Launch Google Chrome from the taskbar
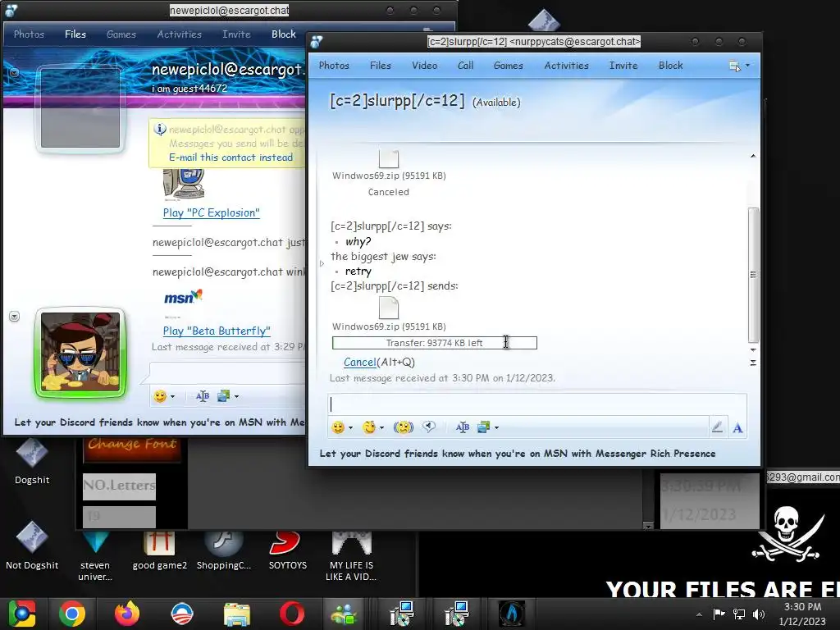This screenshot has width=840, height=630. click(x=72, y=614)
